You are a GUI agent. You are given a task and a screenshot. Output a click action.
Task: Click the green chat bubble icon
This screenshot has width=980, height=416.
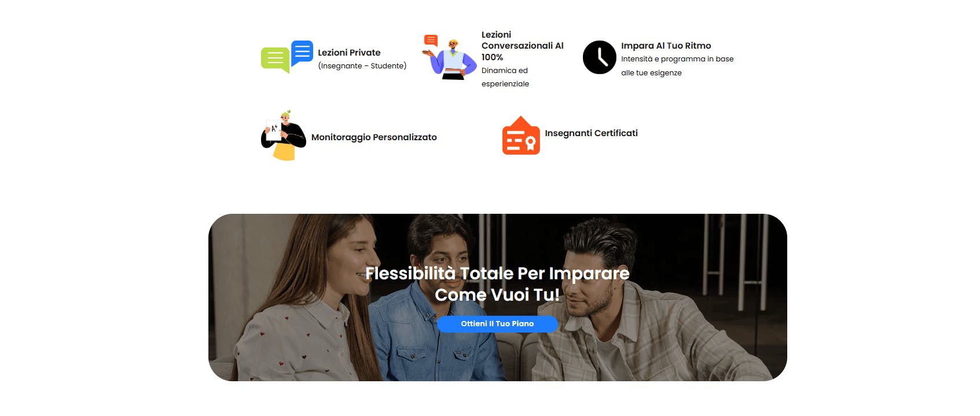[x=275, y=60]
